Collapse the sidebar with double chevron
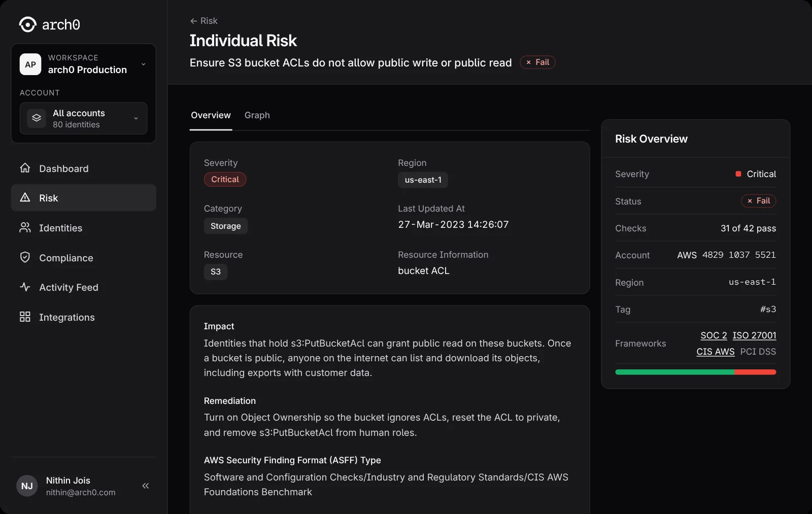 point(146,486)
